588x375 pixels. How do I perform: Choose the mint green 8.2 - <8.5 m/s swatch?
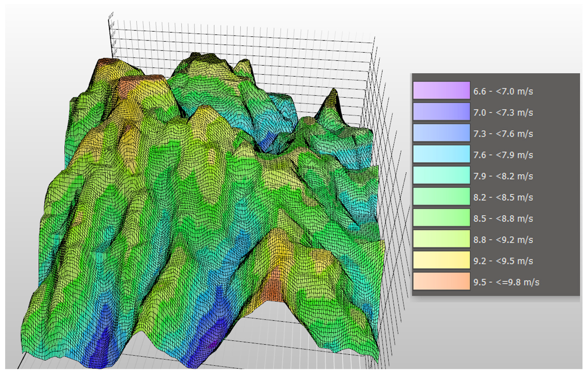(441, 197)
